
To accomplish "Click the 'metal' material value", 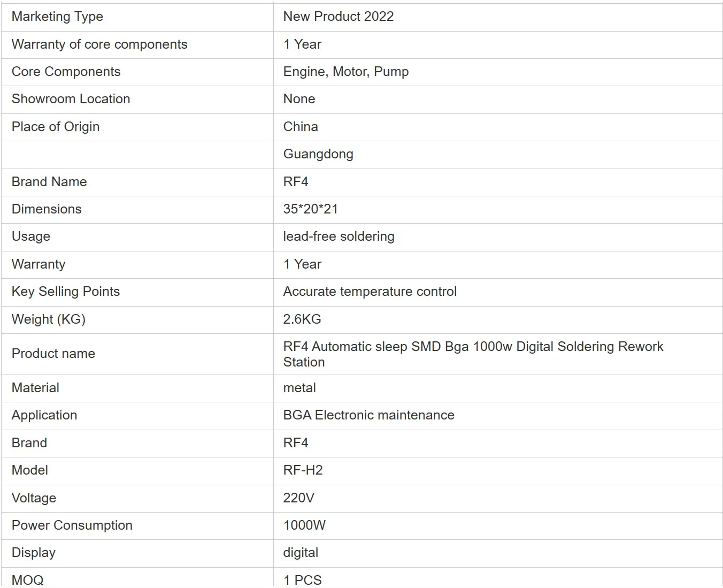I will pyautogui.click(x=299, y=388).
